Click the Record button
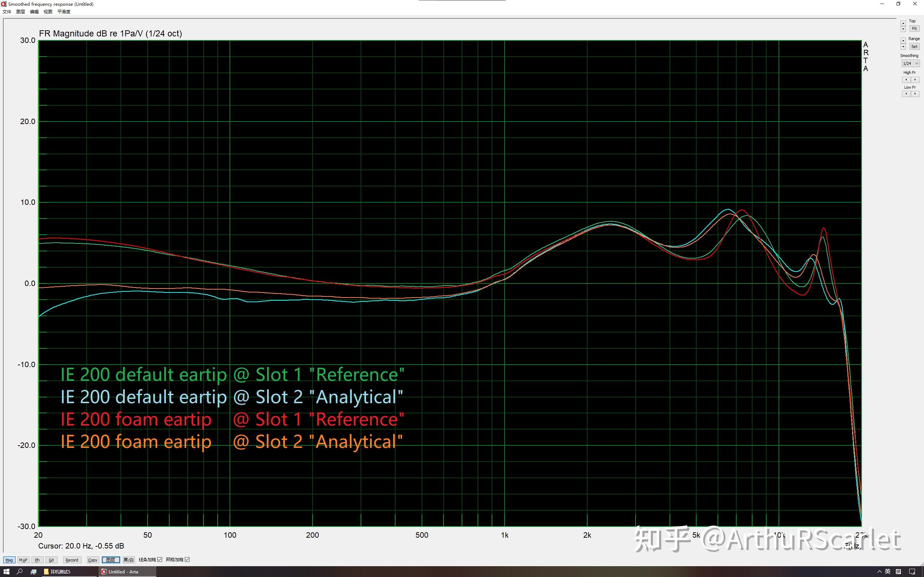Image resolution: width=924 pixels, height=577 pixels. 72,560
